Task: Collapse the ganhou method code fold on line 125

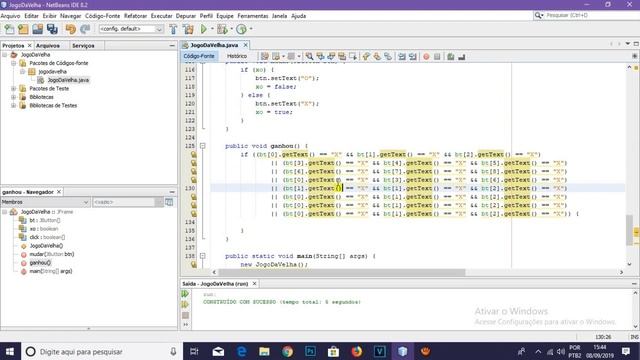Action: coord(202,146)
